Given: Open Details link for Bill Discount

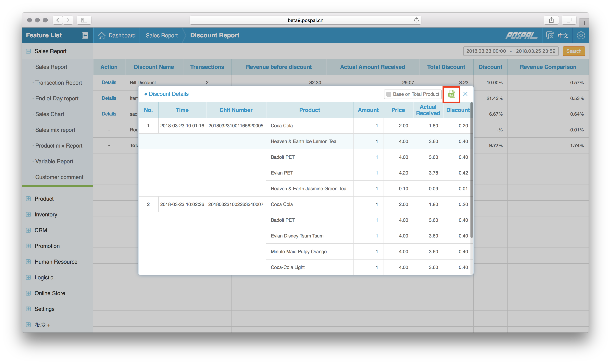Looking at the screenshot, I should click(x=109, y=82).
